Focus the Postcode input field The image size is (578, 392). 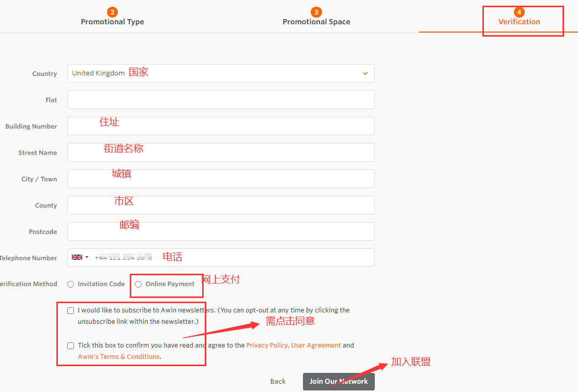tap(221, 231)
